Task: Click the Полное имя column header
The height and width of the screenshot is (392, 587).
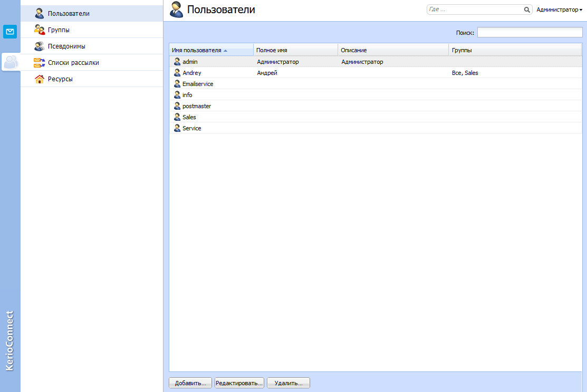Action: [x=295, y=50]
